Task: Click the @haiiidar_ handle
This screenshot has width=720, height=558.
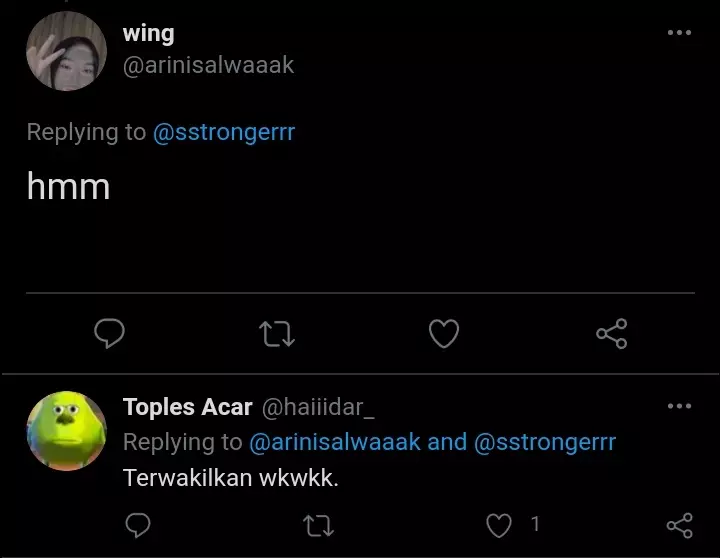Action: (318, 407)
